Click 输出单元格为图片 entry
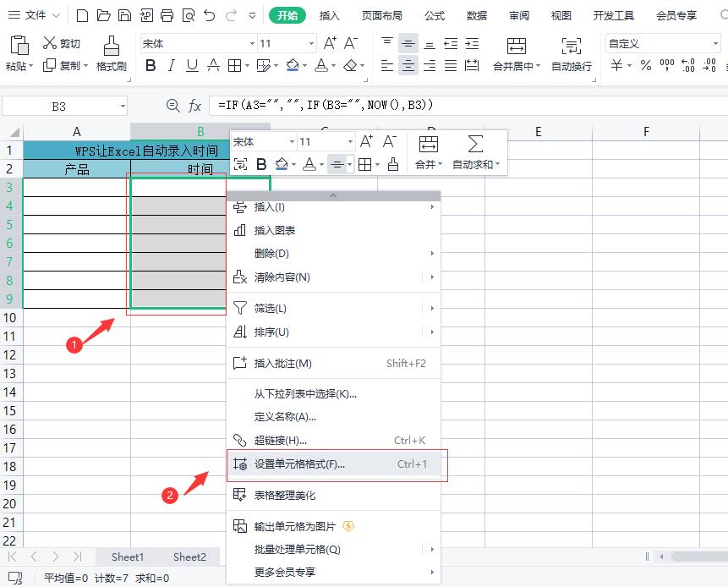This screenshot has height=587, width=728. [x=333, y=527]
